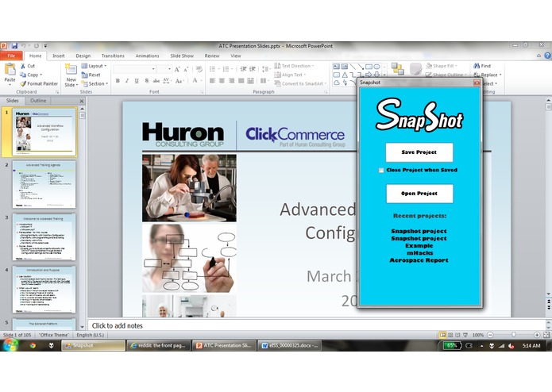Click the Save icon in quick access toolbar
This screenshot has height=392, width=552.
coord(14,46)
